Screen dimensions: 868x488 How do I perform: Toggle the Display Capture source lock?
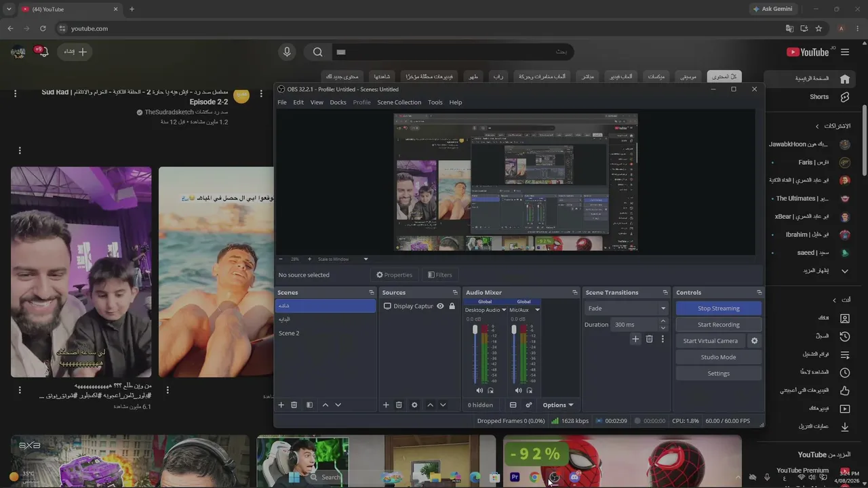click(x=452, y=306)
